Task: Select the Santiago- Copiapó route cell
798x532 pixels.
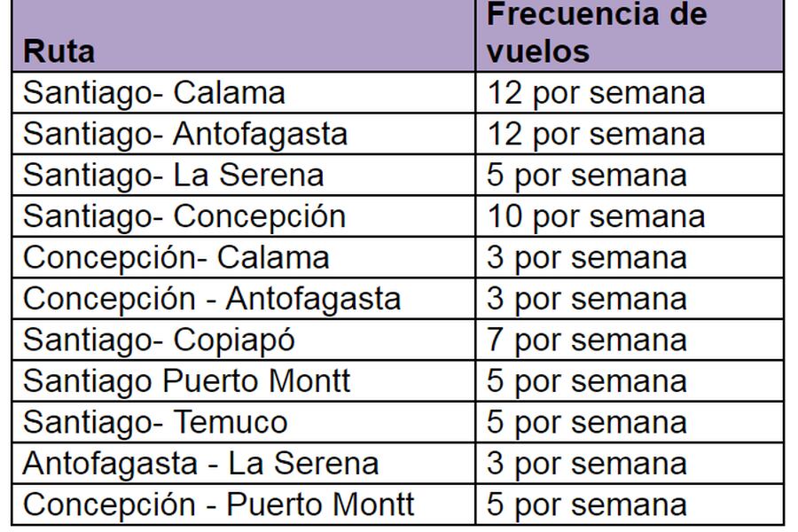Action: coord(243,340)
